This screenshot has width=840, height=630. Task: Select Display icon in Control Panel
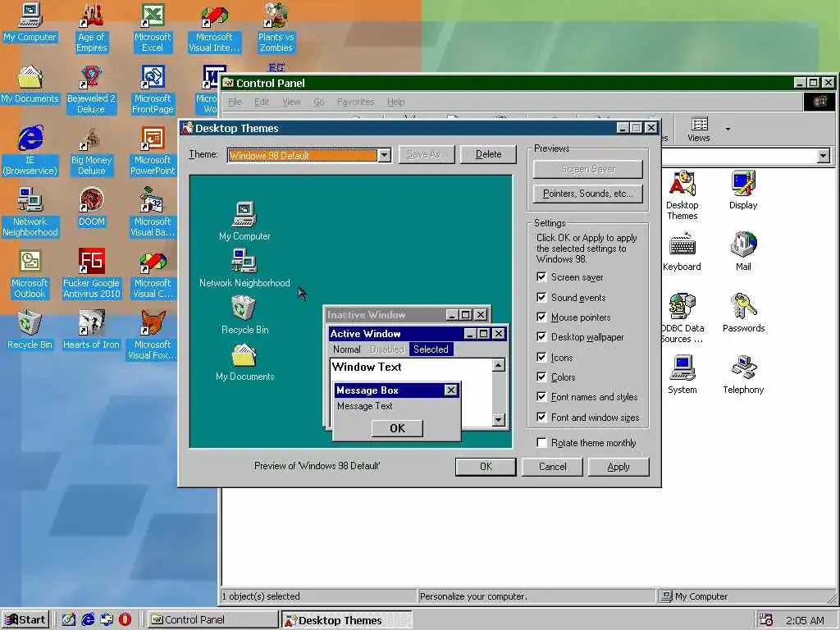click(x=743, y=190)
